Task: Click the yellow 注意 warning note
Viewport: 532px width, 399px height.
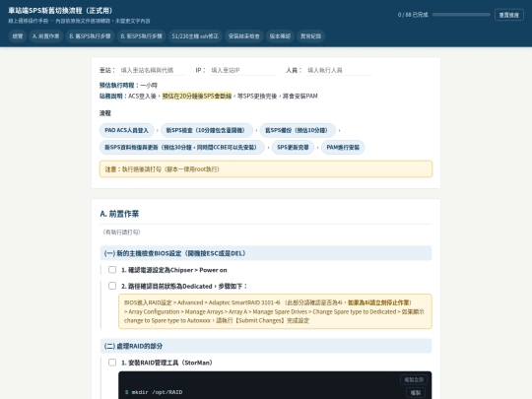Action: (x=266, y=169)
